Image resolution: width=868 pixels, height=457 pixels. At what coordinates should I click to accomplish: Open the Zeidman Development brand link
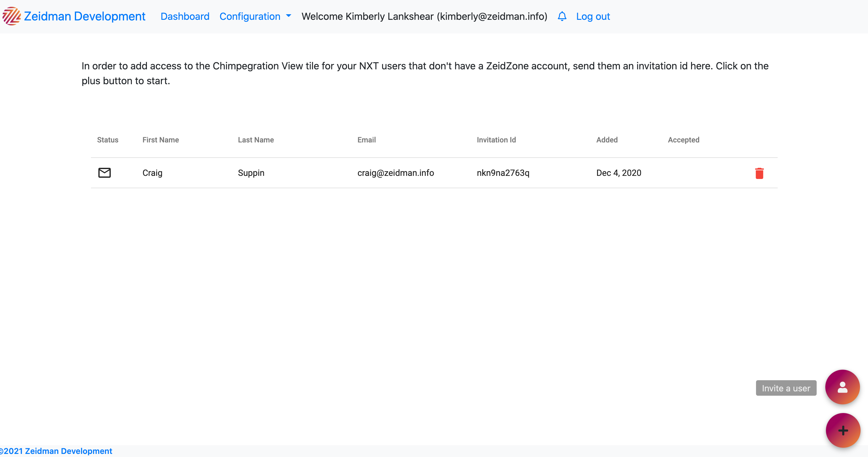pos(84,16)
